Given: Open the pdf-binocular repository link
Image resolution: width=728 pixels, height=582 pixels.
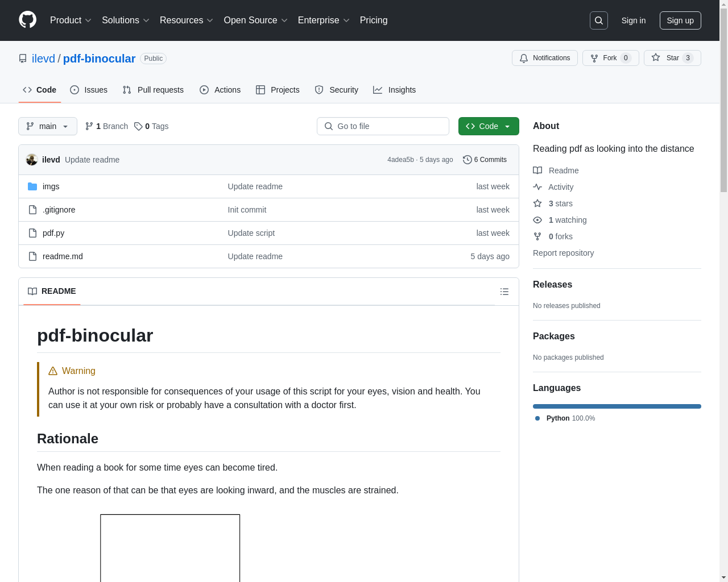Looking at the screenshot, I should coord(99,59).
